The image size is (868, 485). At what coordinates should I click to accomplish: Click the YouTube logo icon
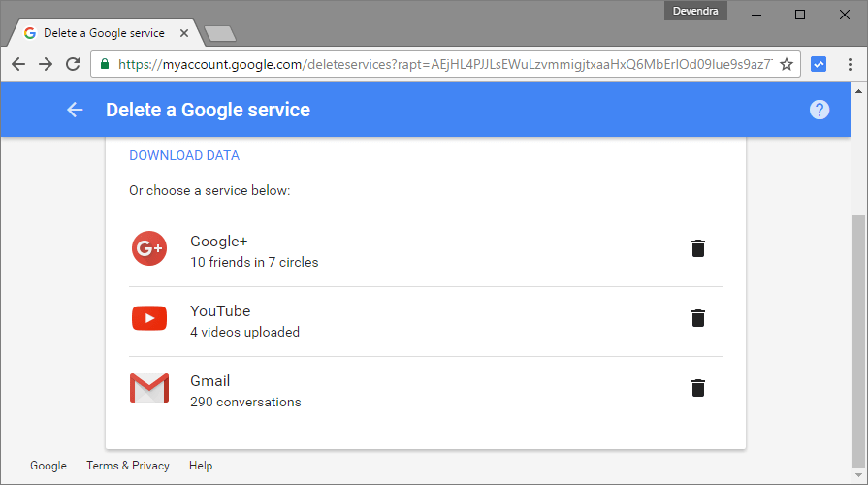tap(149, 318)
